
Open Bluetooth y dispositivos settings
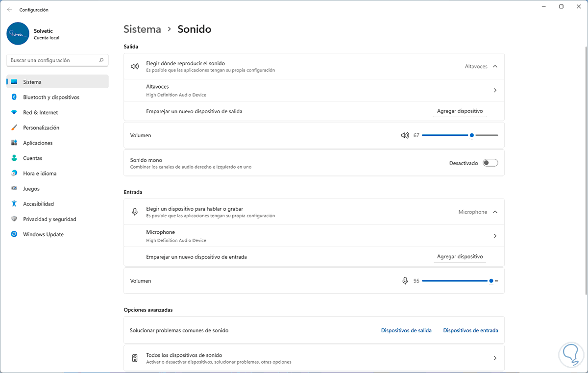pos(51,97)
